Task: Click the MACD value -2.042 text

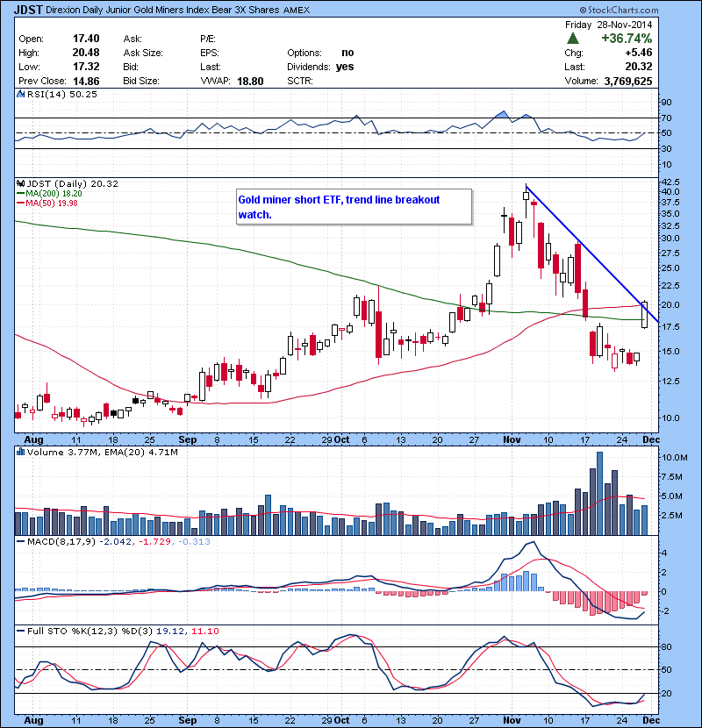Action: coord(115,541)
